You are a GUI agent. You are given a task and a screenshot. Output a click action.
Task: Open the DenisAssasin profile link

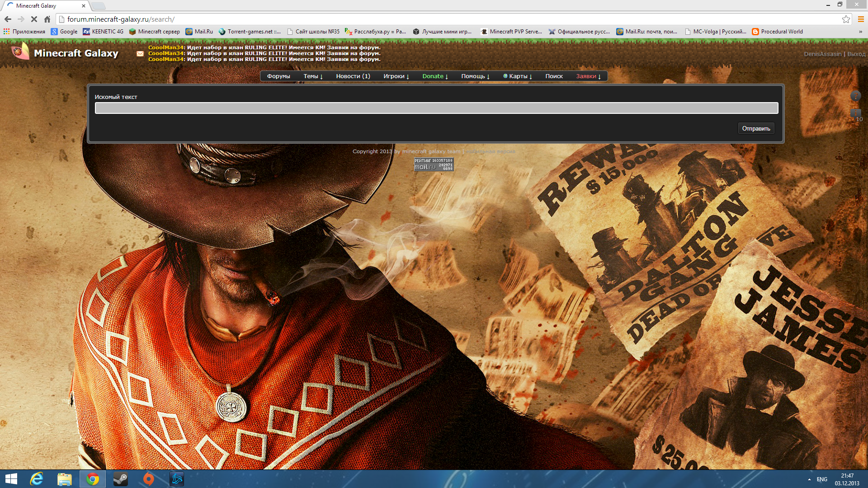(x=822, y=54)
